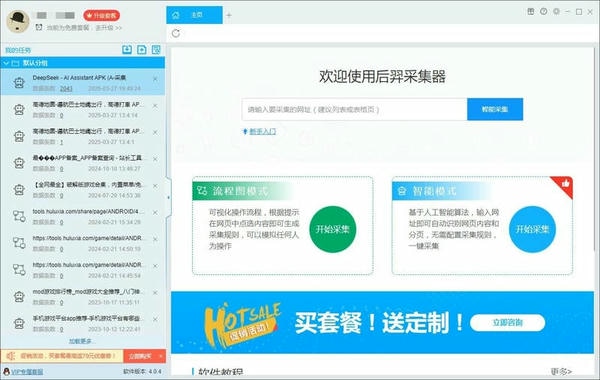Screen dimensions: 600x380
Task: Click the user avatar with bowler hat
Action: coord(18,21)
